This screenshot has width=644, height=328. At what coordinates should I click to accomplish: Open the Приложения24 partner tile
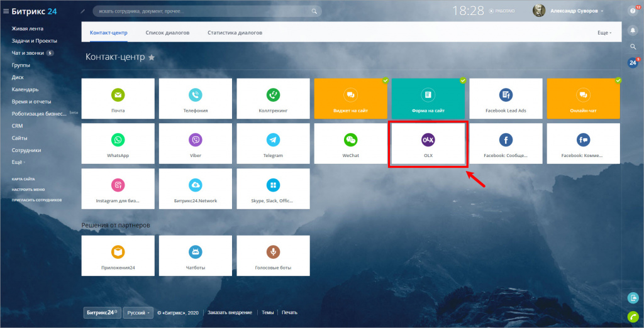coord(118,255)
